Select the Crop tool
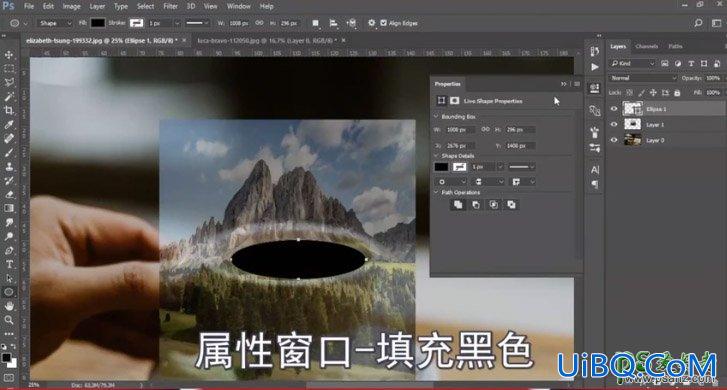Viewport: 727px width, 390px height. click(x=9, y=110)
